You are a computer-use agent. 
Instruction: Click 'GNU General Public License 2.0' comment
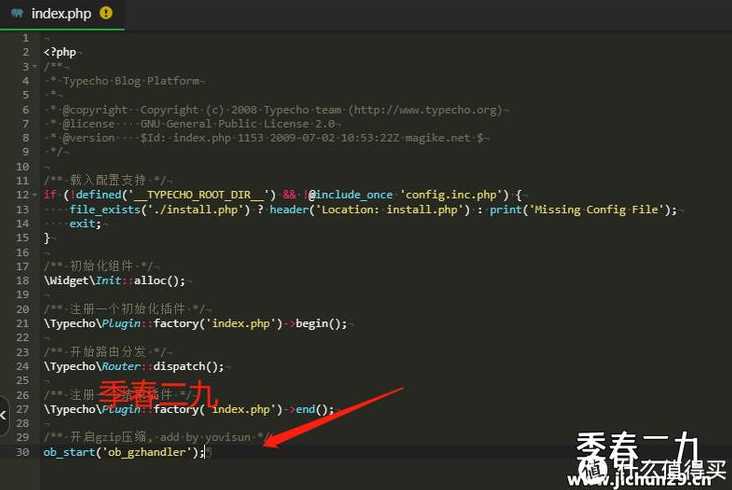237,124
